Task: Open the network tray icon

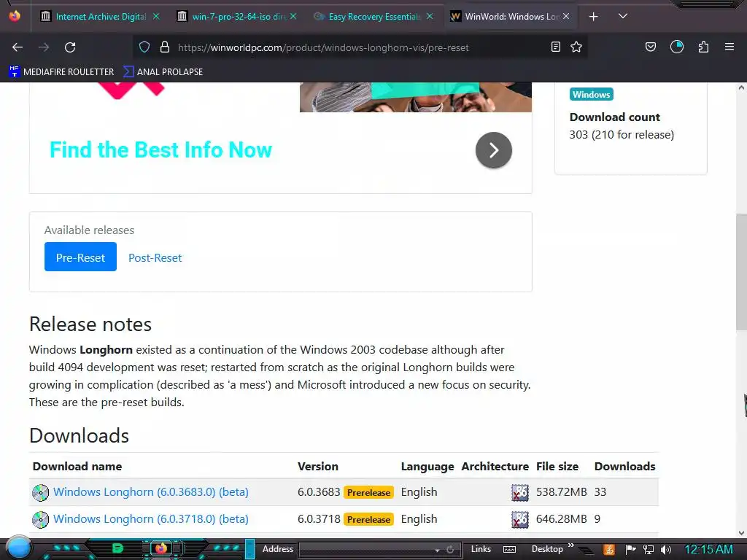Action: pyautogui.click(x=649, y=550)
